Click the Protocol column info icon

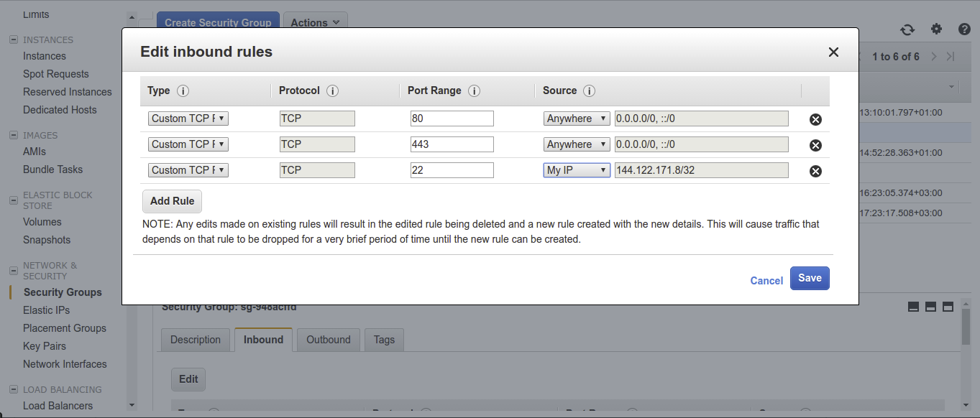[x=331, y=90]
